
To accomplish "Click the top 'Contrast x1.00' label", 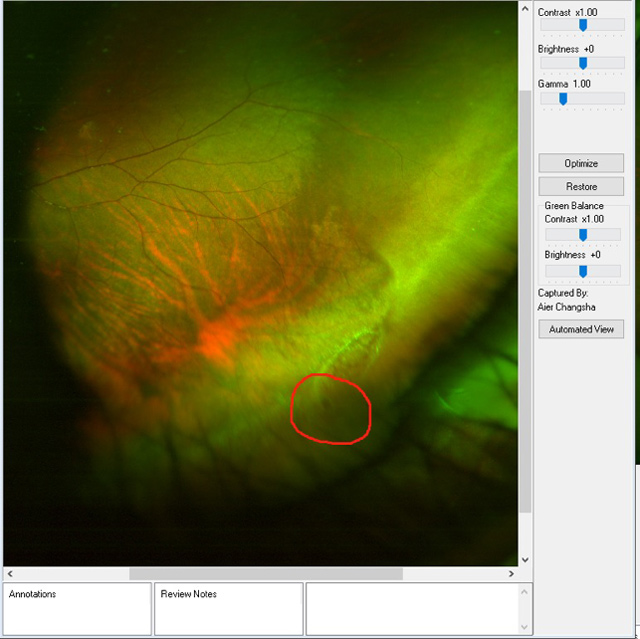I will coord(567,13).
